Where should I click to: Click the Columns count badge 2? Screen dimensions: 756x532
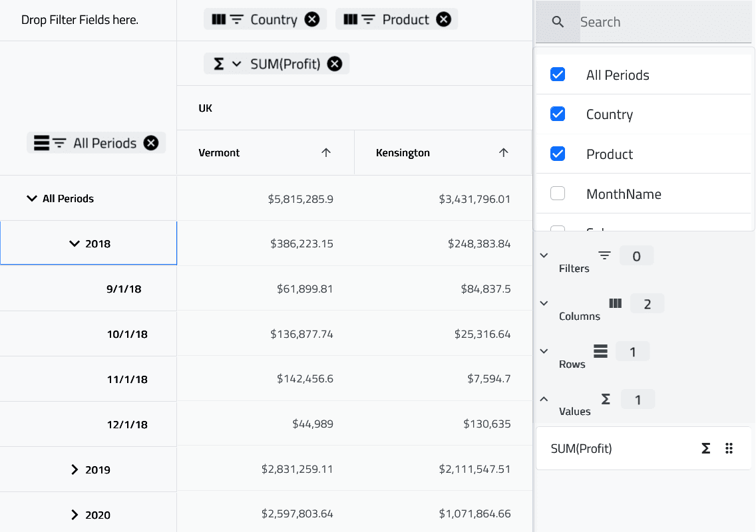pos(647,304)
